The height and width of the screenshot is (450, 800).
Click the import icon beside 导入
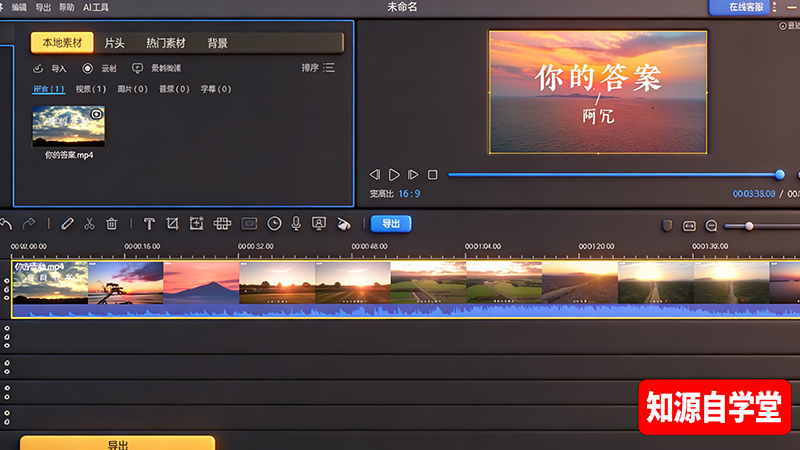[x=38, y=68]
